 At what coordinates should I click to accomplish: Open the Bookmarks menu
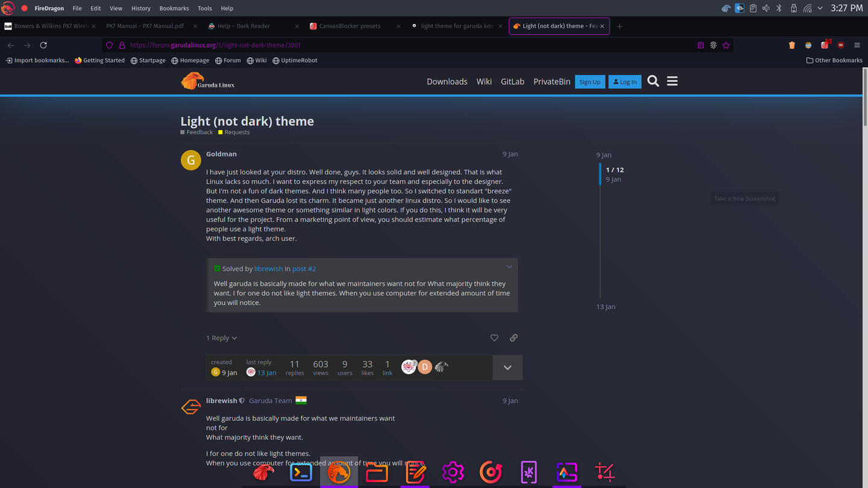point(174,8)
